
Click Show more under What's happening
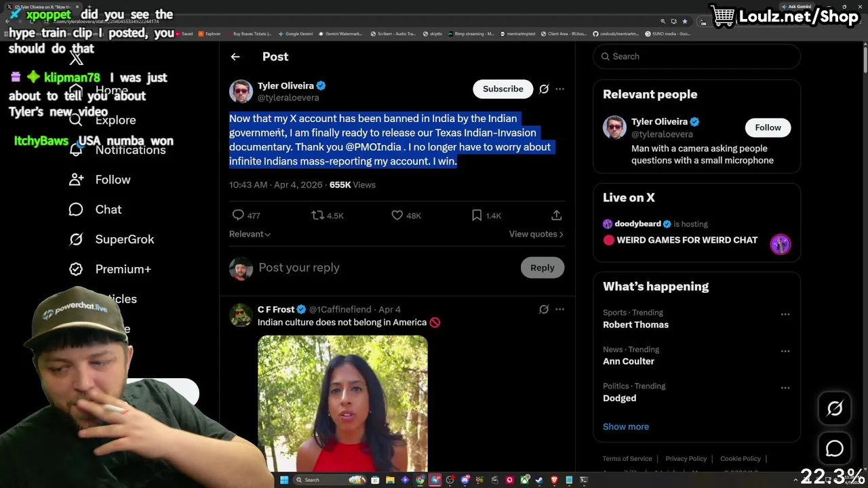coord(626,426)
